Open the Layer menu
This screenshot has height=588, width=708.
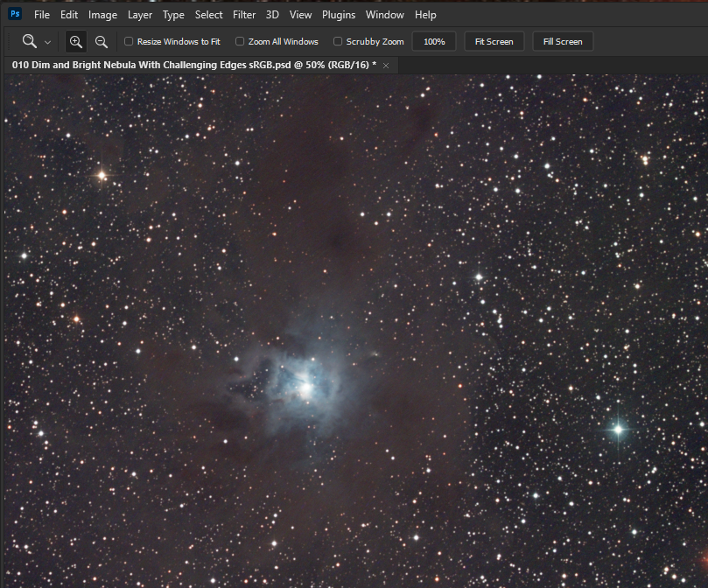139,14
